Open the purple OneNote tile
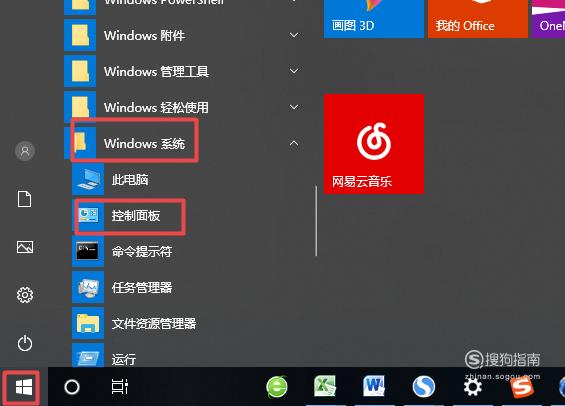This screenshot has height=406, width=565. 548,19
